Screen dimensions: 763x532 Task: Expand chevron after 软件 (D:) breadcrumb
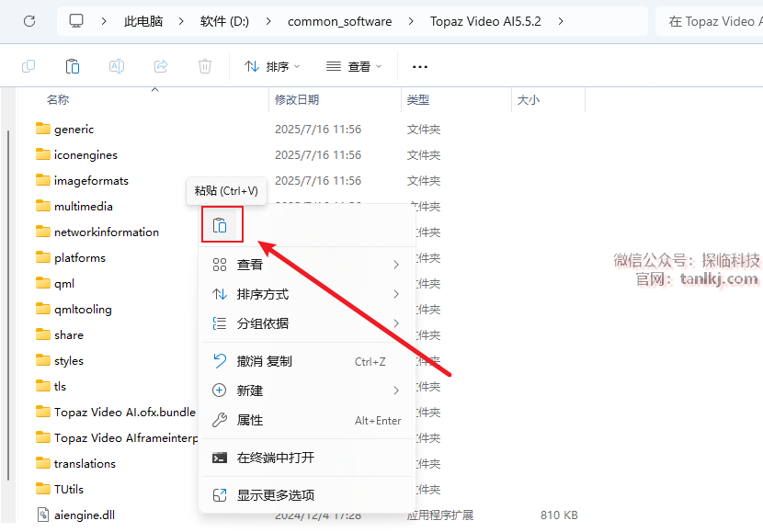268,21
